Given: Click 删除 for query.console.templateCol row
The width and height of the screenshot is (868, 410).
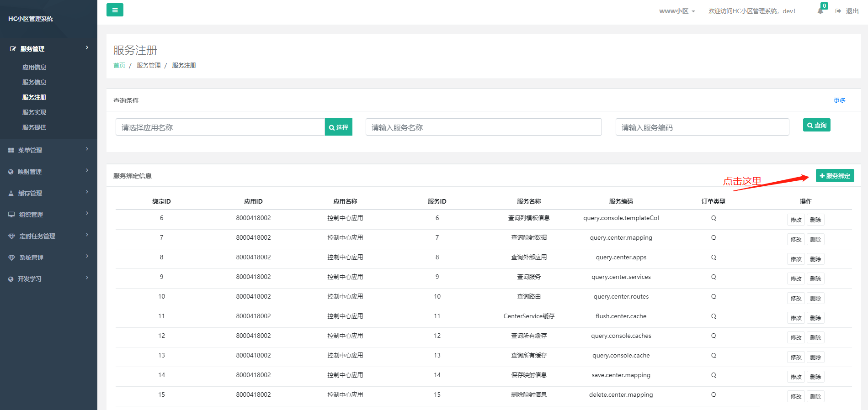Looking at the screenshot, I should [815, 220].
